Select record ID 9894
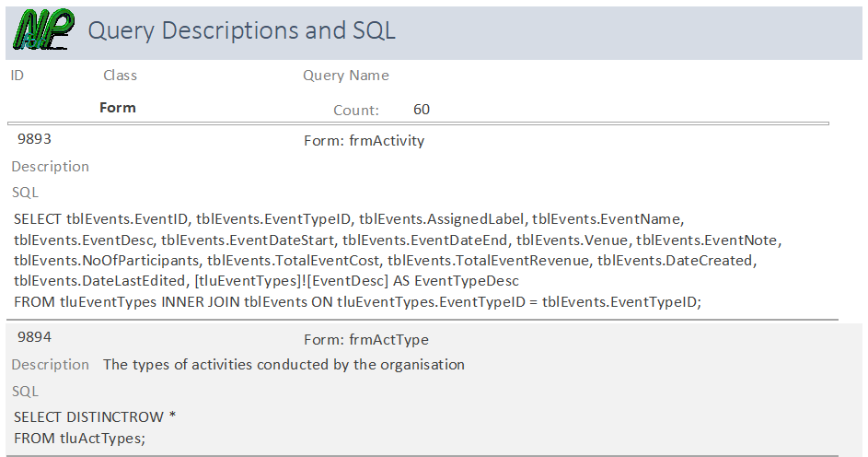 35,338
